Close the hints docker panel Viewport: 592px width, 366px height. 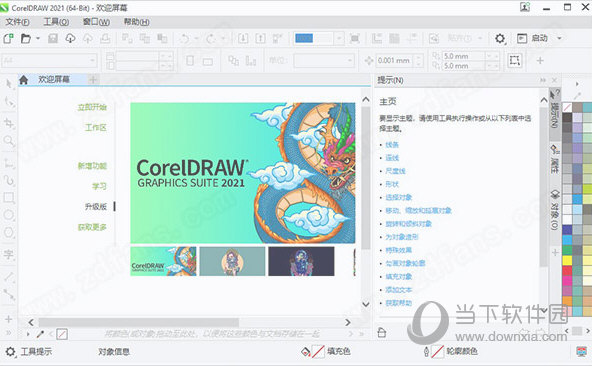click(554, 80)
